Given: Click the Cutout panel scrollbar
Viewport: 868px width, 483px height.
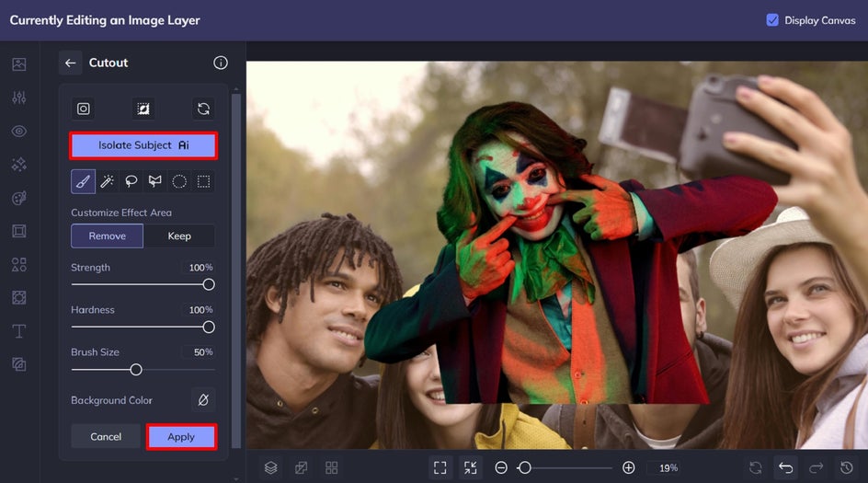Looking at the screenshot, I should tap(235, 270).
